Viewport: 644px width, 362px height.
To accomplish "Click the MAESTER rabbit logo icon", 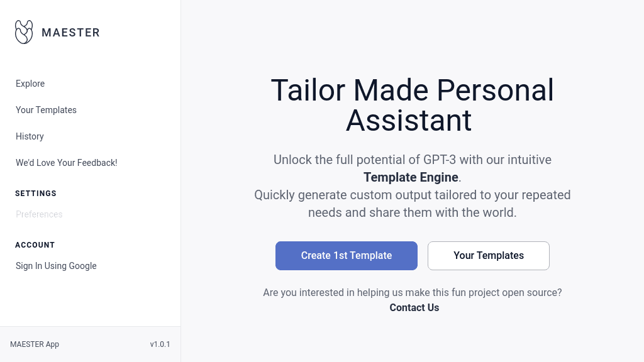I will point(24,32).
